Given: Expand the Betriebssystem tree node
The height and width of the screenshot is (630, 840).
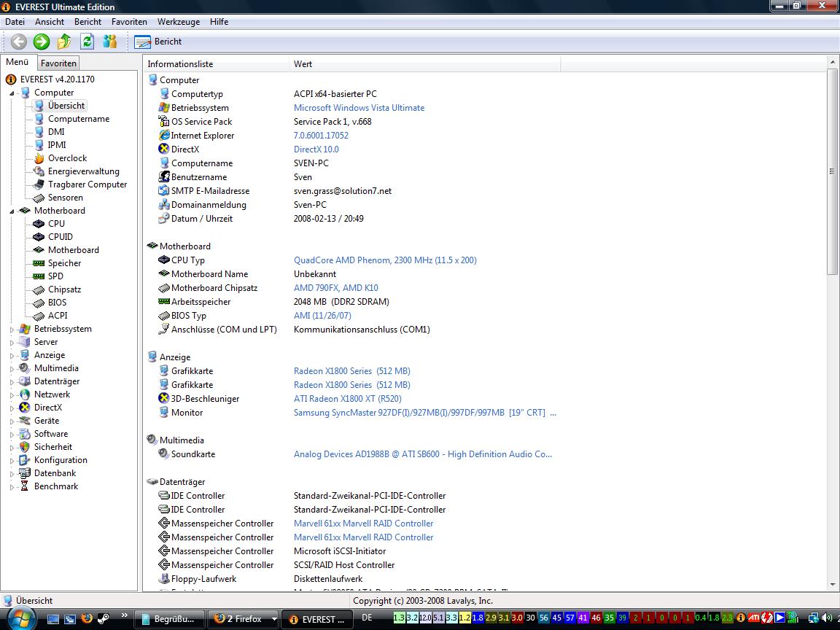Looking at the screenshot, I should click(12, 330).
